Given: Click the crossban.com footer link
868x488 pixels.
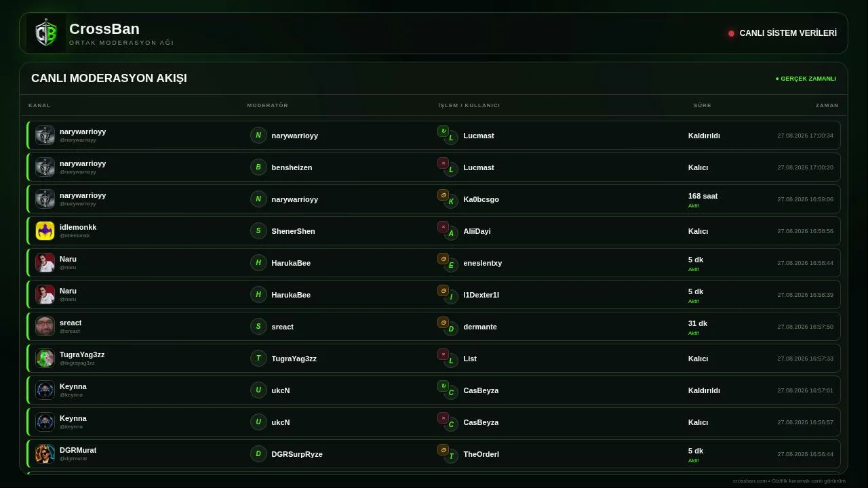Looking at the screenshot, I should [x=750, y=481].
